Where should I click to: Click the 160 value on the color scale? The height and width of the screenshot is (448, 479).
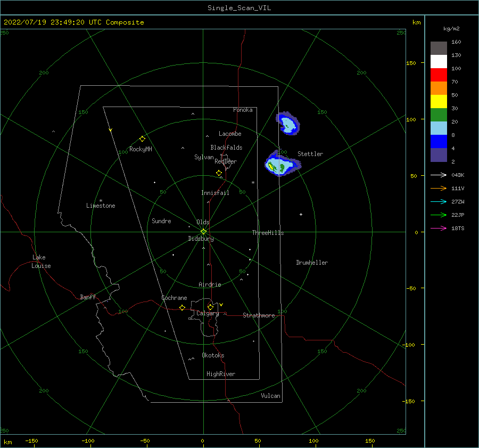coord(456,42)
